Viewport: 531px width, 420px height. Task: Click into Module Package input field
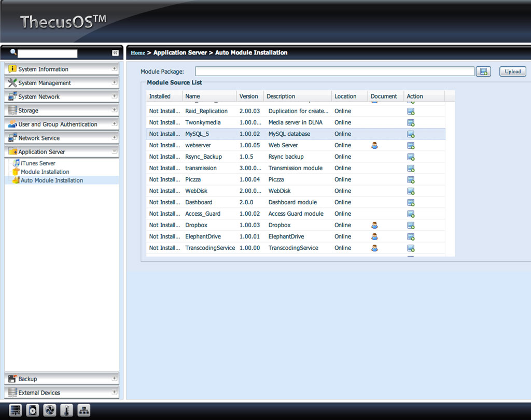334,72
